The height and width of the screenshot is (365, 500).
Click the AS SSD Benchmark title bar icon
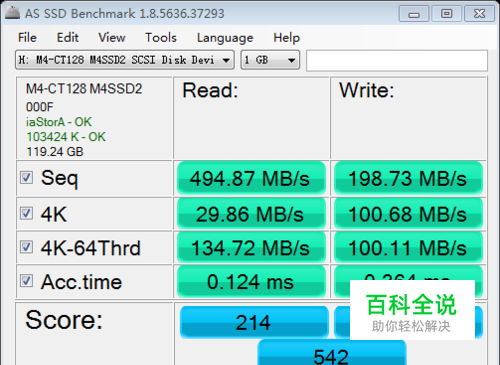[13, 13]
